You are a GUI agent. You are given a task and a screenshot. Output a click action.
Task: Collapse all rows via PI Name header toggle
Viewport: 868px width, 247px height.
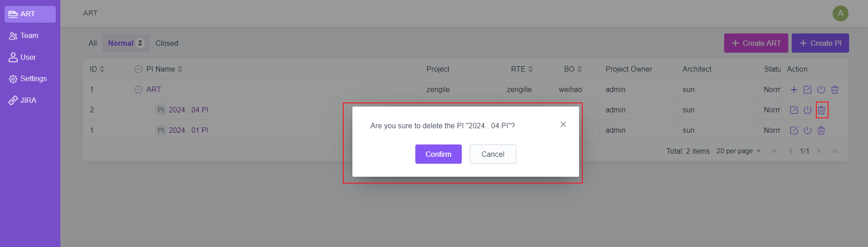point(138,69)
